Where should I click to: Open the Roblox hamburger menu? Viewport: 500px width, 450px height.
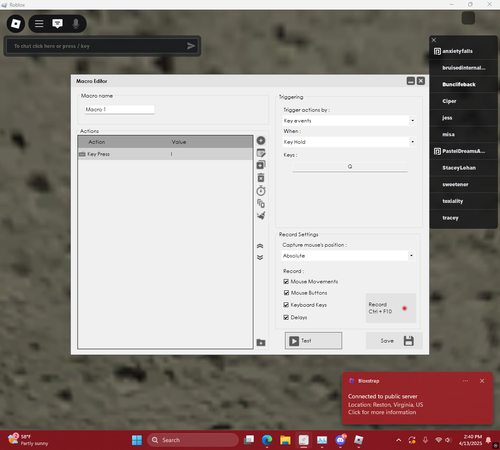(x=39, y=24)
